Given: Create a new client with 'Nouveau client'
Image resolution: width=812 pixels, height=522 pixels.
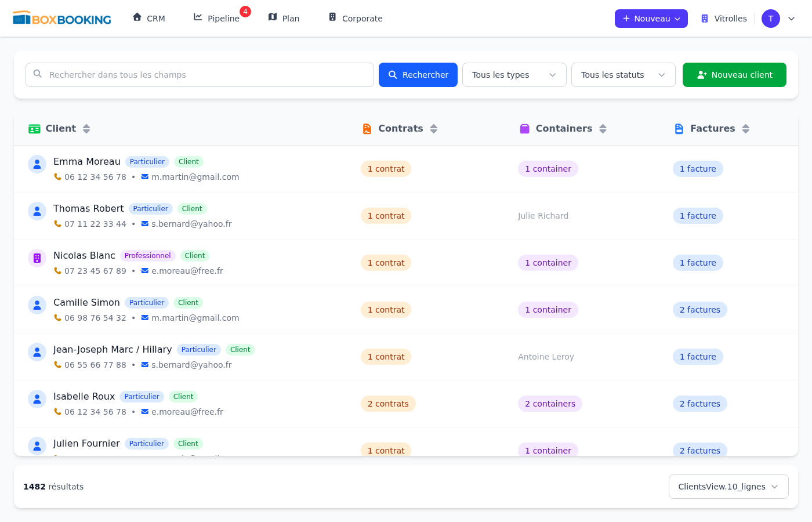Looking at the screenshot, I should 734,75.
